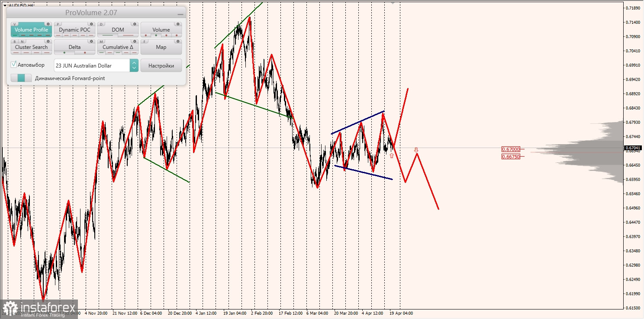
Task: Click the 20 Mar 20:00 time label
Action: (x=346, y=313)
